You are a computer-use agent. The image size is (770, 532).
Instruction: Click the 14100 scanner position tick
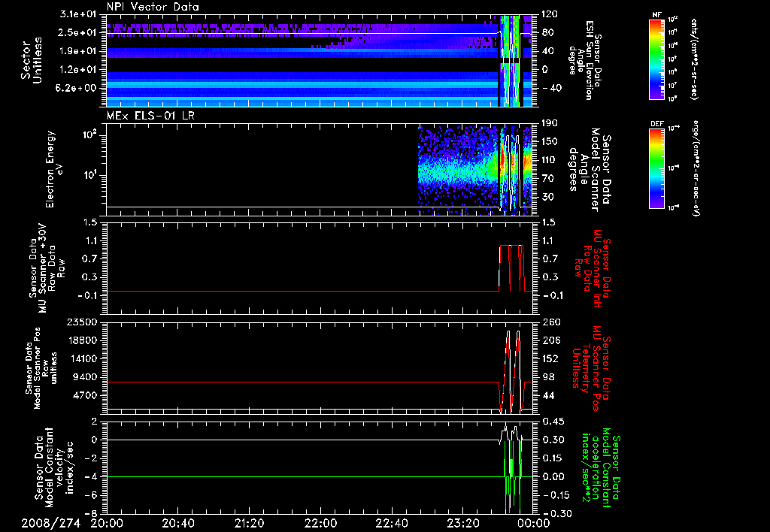click(82, 358)
